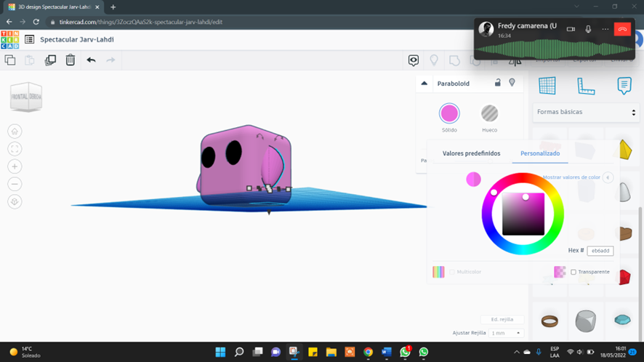The height and width of the screenshot is (362, 644).
Task: Edit the Hex color input field
Action: [x=600, y=251]
